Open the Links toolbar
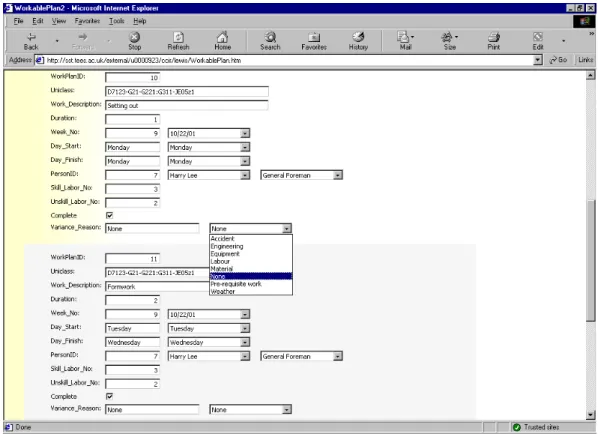598x434 pixels. click(x=585, y=60)
